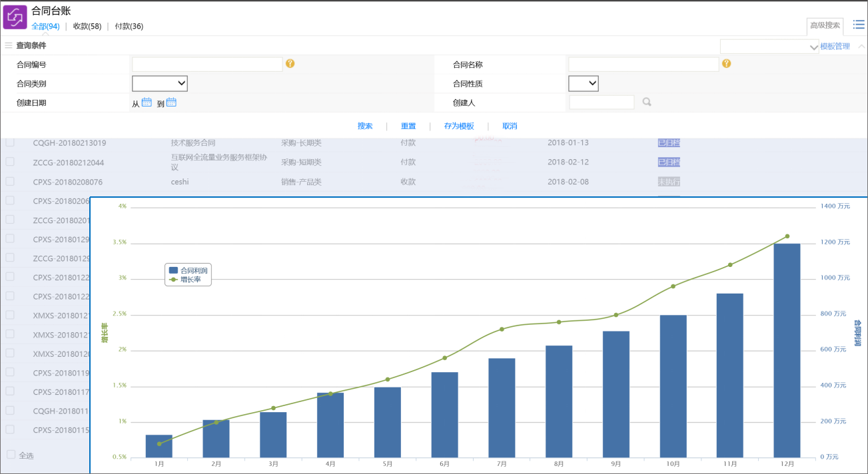Click the magnifier icon beside 创建人 field
The height and width of the screenshot is (474, 868).
click(646, 103)
